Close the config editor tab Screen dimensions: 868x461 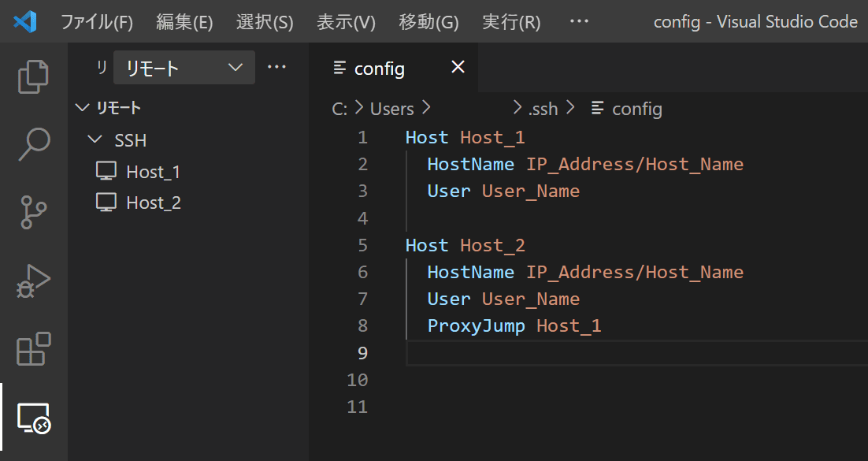[458, 67]
